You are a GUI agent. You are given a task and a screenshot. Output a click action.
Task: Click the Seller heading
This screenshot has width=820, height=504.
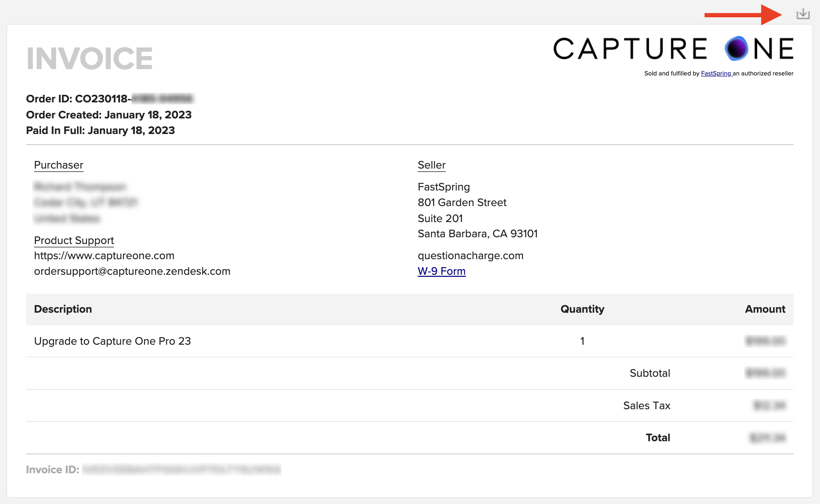(431, 165)
